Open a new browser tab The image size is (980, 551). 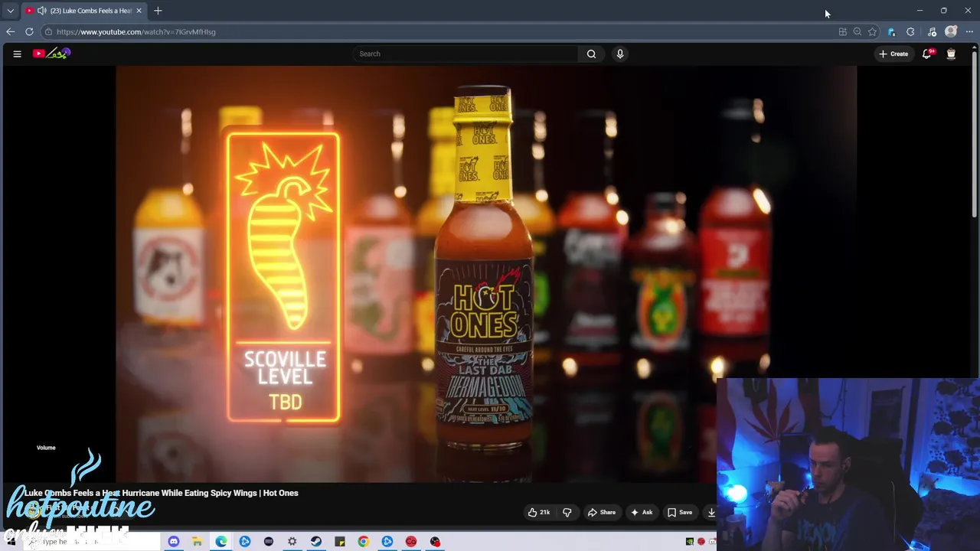click(x=158, y=11)
